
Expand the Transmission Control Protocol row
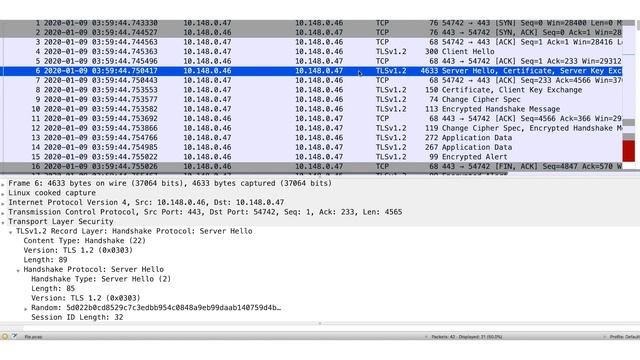[x=3, y=213]
